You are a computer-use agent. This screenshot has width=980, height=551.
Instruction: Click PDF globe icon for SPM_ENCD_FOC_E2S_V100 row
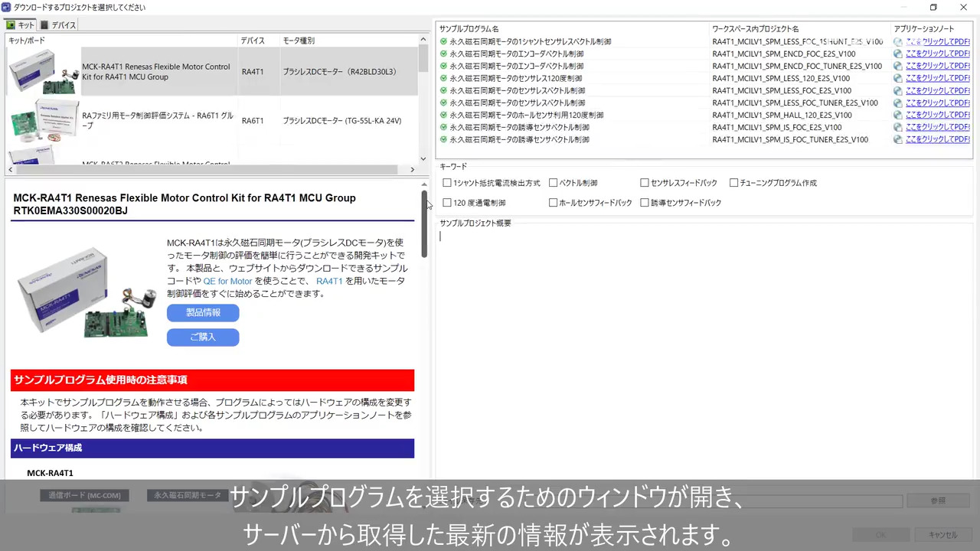898,54
